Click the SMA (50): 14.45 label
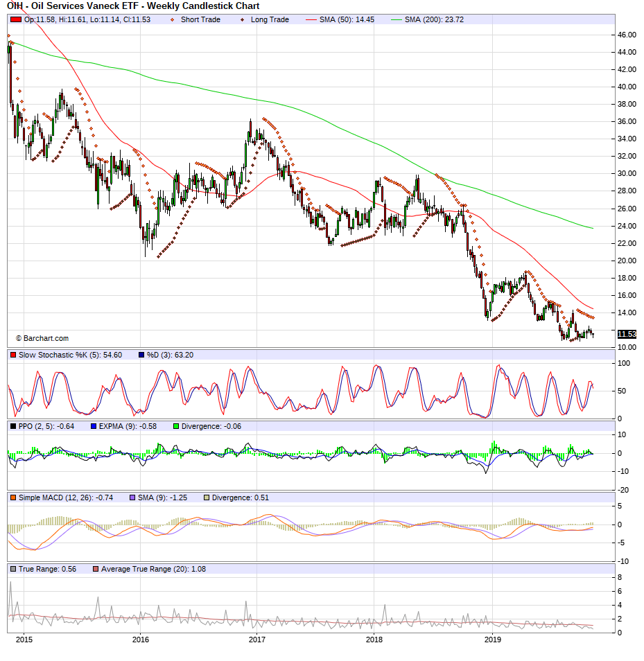Viewport: 644px width, 661px height. point(347,20)
